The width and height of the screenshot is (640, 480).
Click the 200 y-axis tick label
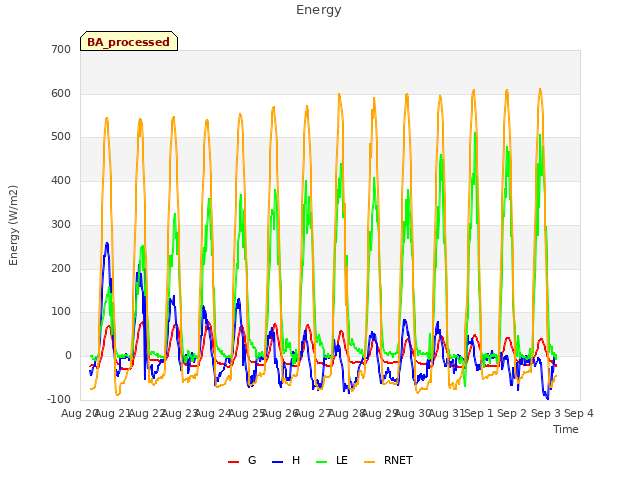[x=61, y=269]
